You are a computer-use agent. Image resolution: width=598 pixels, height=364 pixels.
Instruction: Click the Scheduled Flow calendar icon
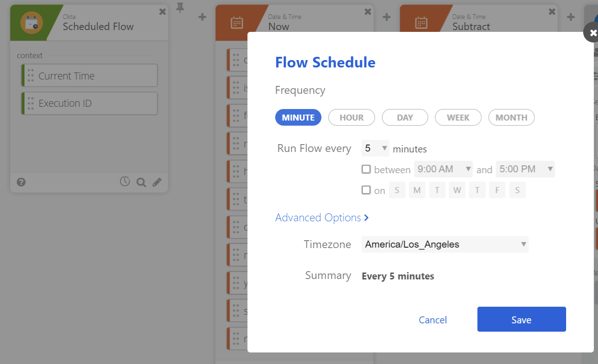32,23
